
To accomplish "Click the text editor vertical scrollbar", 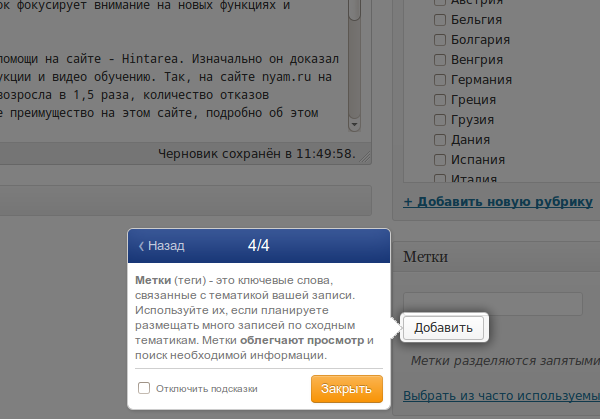I will [354, 65].
